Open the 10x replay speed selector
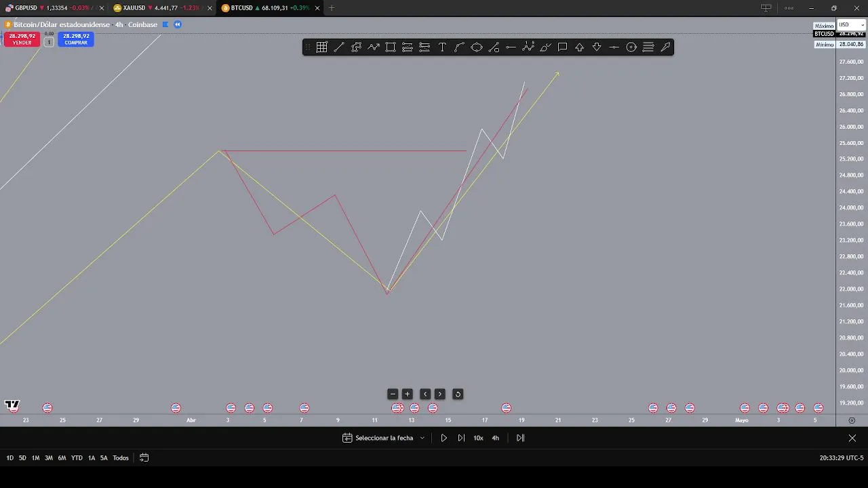The height and width of the screenshot is (488, 868). point(478,438)
